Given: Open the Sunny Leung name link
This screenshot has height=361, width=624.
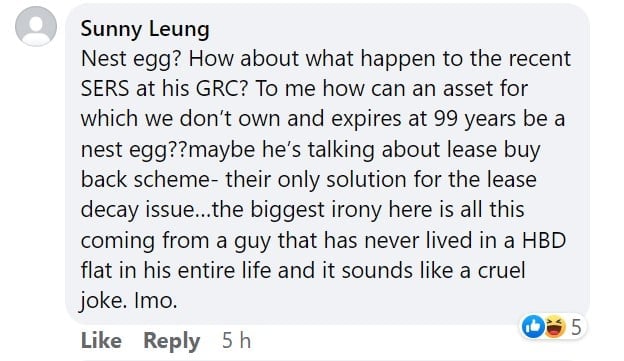Looking at the screenshot, I should (x=145, y=29).
